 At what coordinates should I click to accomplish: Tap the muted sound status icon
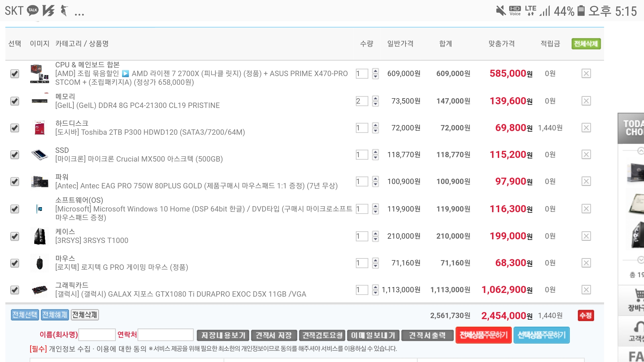coord(501,10)
